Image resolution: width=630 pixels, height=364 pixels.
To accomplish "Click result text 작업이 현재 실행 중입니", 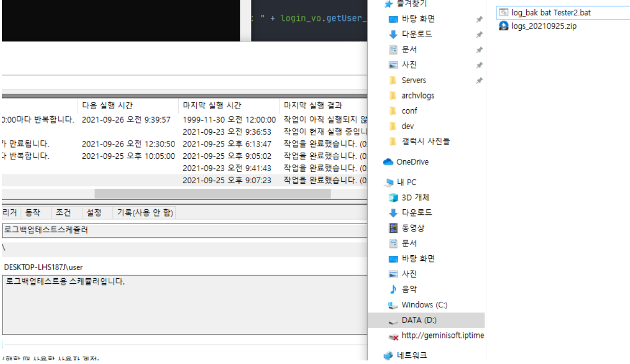I will tap(325, 132).
